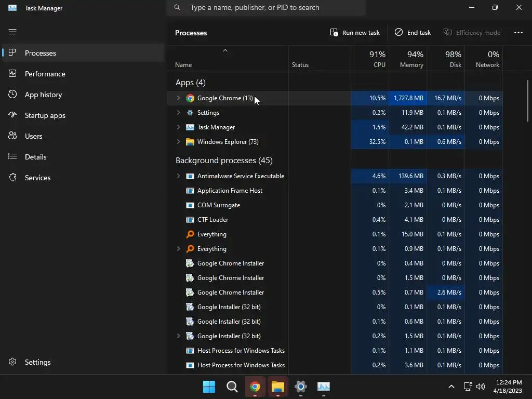Click Windows Explorer's 32.5% CPU cell
The height and width of the screenshot is (399, 532).
click(x=370, y=142)
